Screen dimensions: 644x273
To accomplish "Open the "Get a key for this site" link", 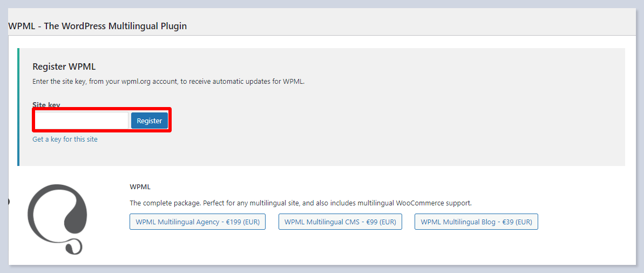I will [x=65, y=139].
